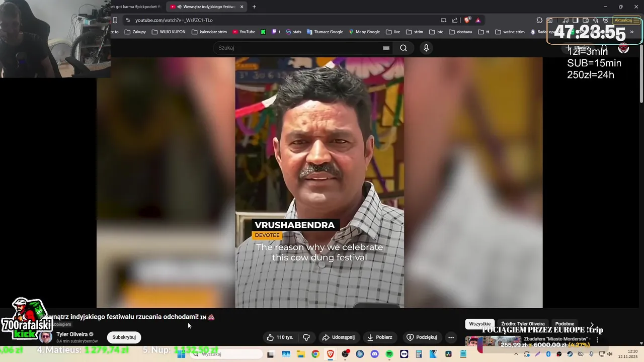Click the Pobierz download button

click(x=380, y=337)
